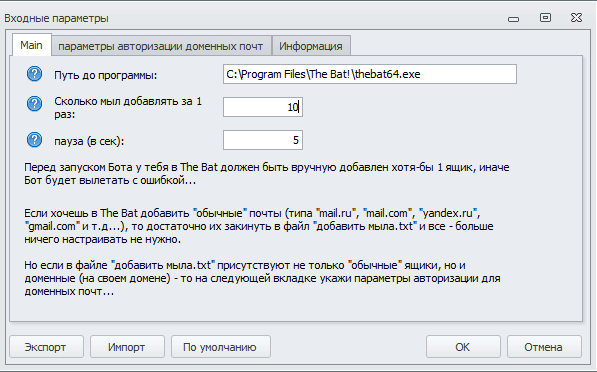Image resolution: width=597 pixels, height=372 pixels.
Task: Switch to параметры авторизации доменных почт tab
Action: (161, 46)
